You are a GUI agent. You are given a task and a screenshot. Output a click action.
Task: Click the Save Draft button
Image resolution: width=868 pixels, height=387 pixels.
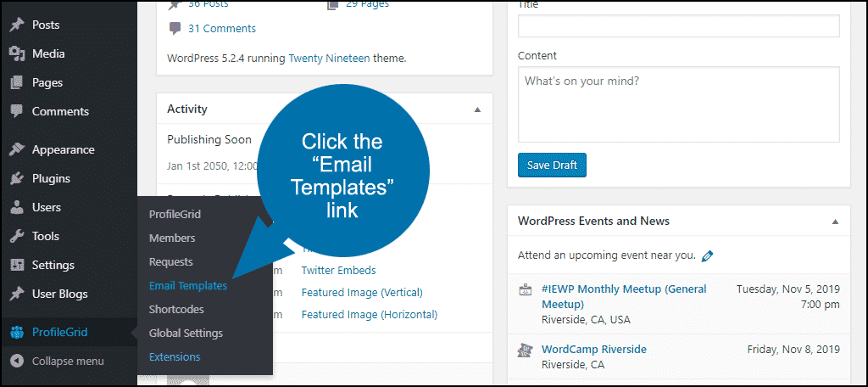pyautogui.click(x=552, y=165)
